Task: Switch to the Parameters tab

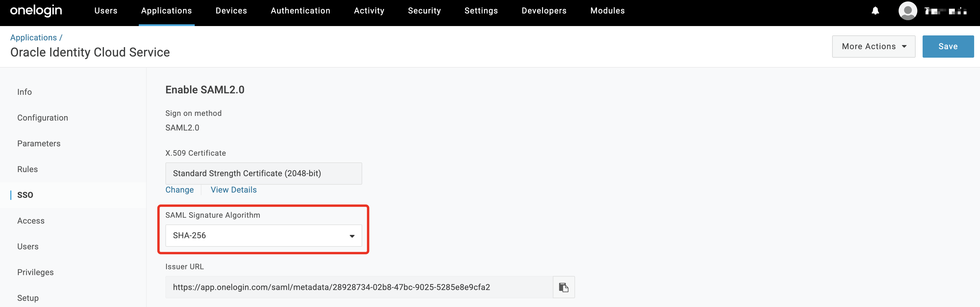Action: click(39, 143)
